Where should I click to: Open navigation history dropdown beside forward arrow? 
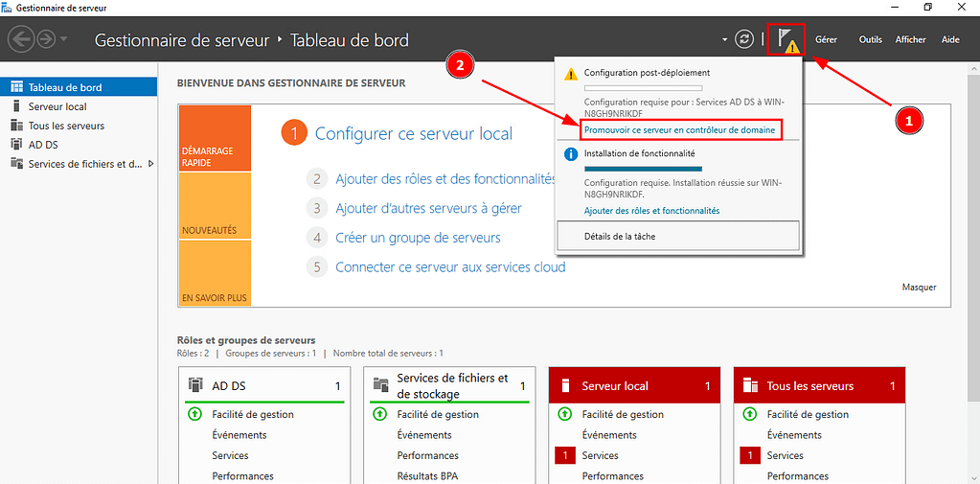click(x=64, y=40)
